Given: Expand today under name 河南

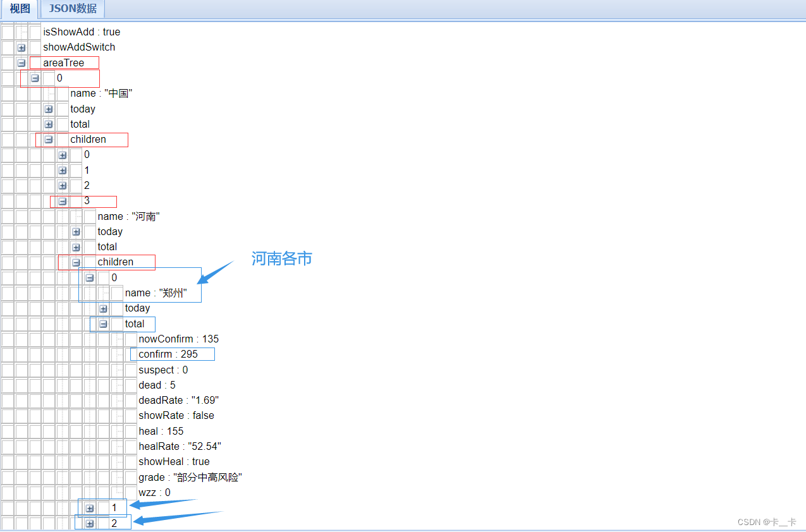Looking at the screenshot, I should coord(76,232).
